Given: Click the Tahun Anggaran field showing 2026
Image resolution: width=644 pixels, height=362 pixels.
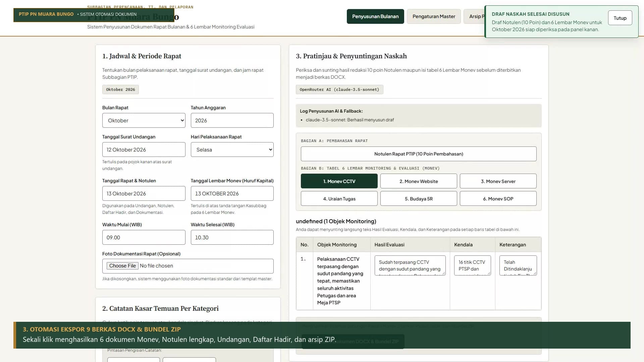Looking at the screenshot, I should pyautogui.click(x=232, y=120).
